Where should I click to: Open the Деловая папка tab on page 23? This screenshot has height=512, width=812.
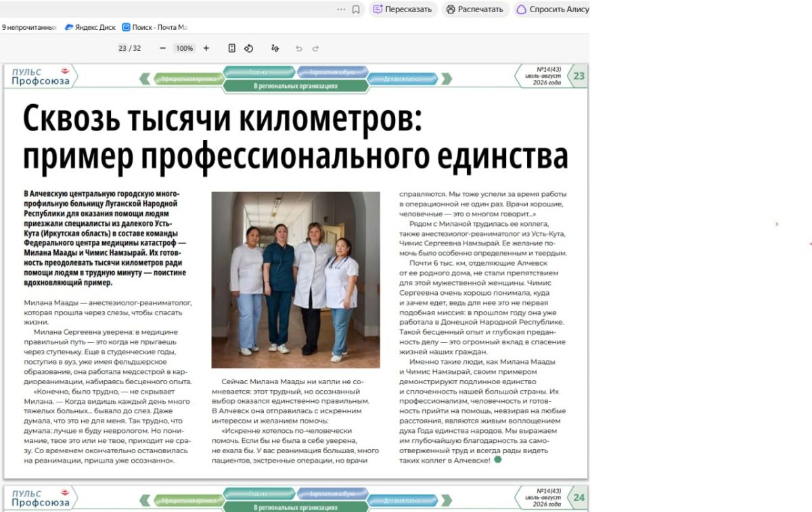(403, 78)
